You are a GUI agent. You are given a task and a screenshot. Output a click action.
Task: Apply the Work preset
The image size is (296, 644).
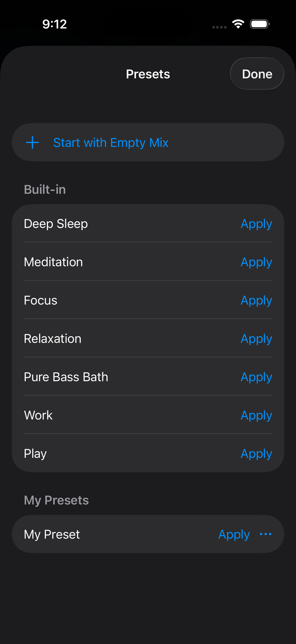(x=256, y=415)
